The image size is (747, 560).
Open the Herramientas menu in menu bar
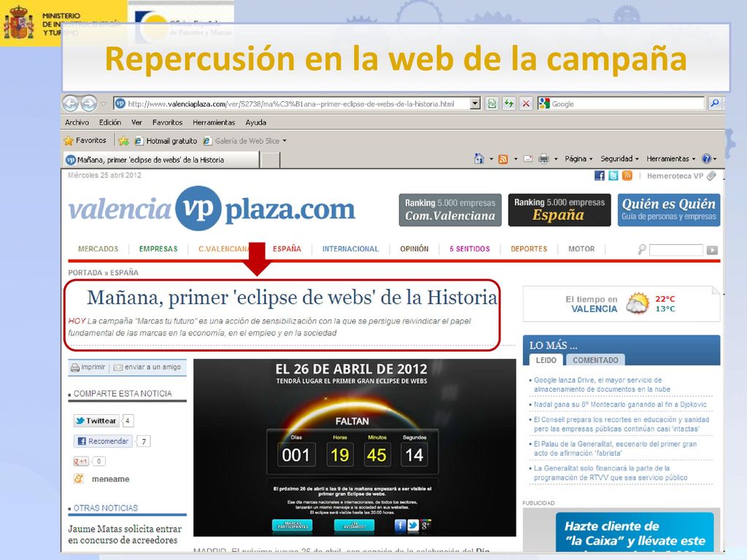coord(214,122)
